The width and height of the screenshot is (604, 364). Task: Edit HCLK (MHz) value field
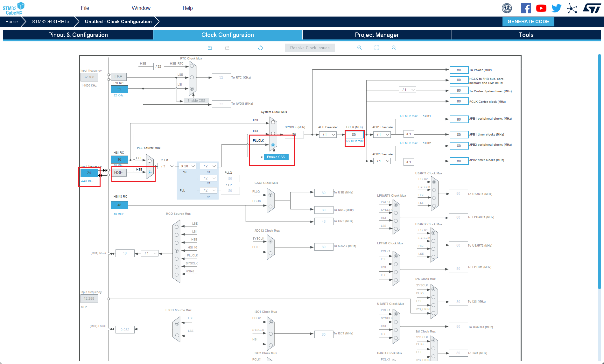pyautogui.click(x=355, y=135)
